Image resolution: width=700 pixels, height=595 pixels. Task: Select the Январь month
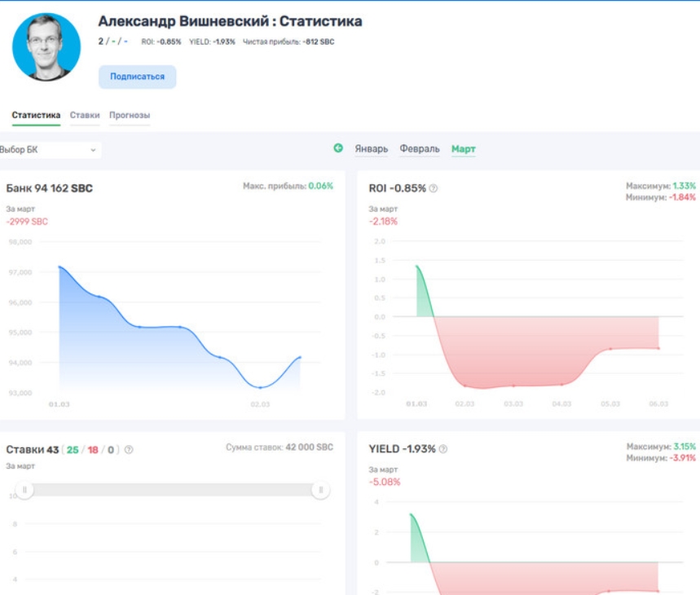(x=372, y=148)
